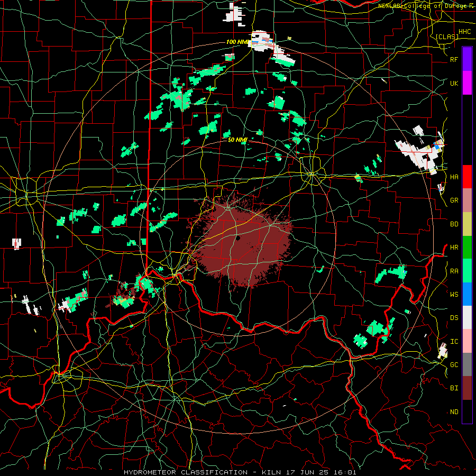This screenshot has height=476, width=476.
Task: Click the DS legend label
Action: [454, 318]
